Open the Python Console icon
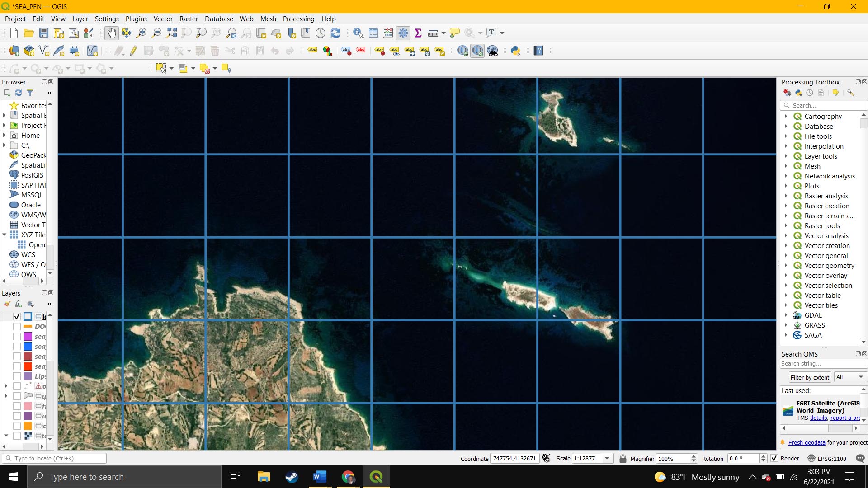 515,51
